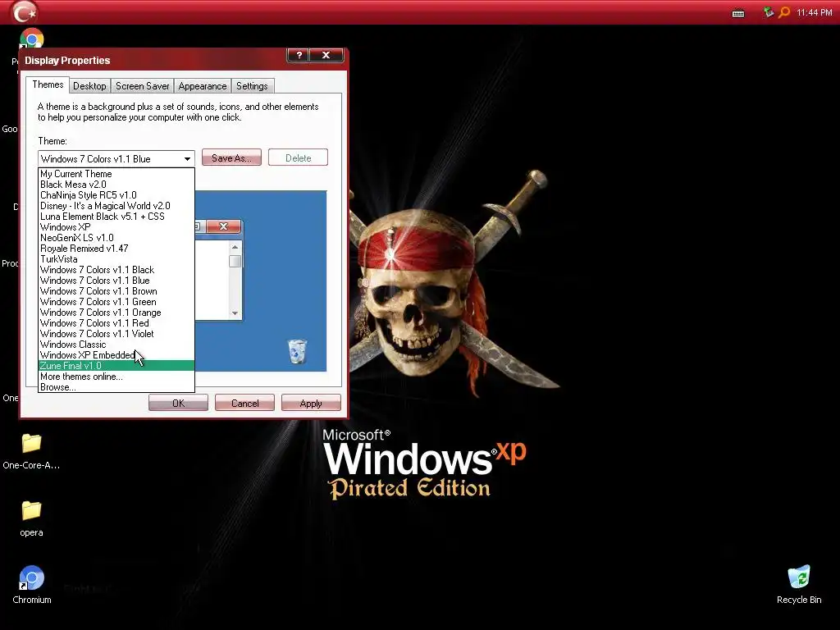The width and height of the screenshot is (840, 630).
Task: Select Windows 7 Colors v1.1 Orange
Action: [116, 313]
